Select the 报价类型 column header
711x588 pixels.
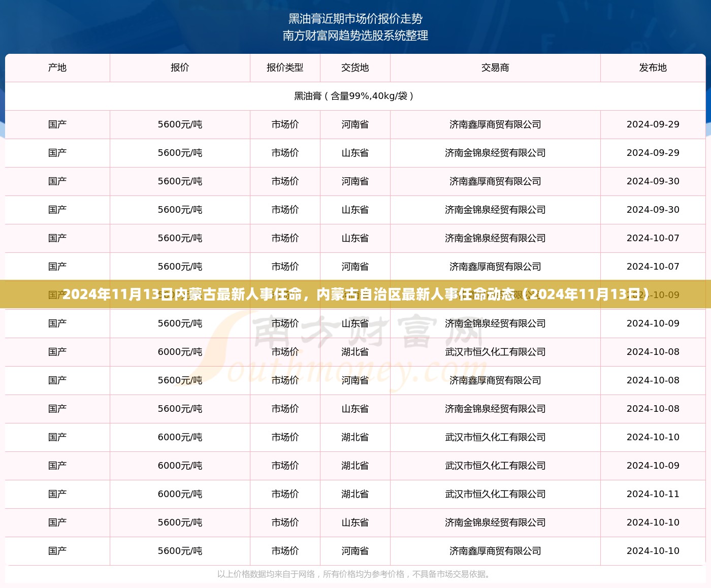point(285,68)
